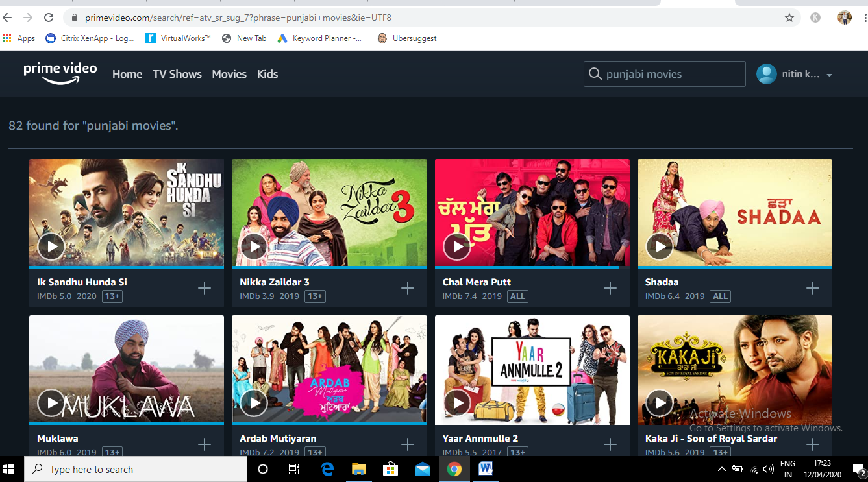Add Ik Sandhu Hunda Si to watchlist
Image resolution: width=868 pixels, height=482 pixels.
pos(205,288)
